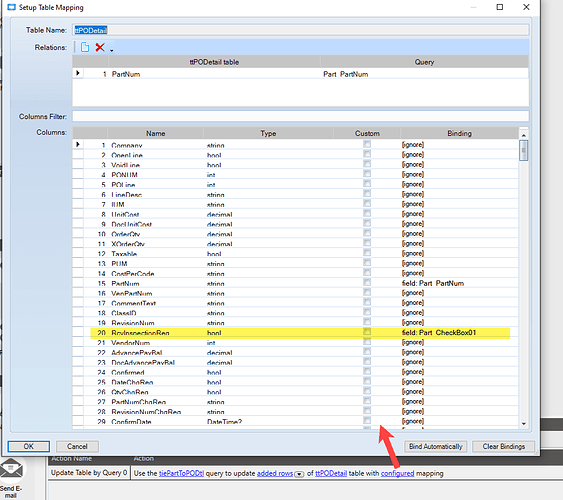This screenshot has height=500, width=563.
Task: Click the ignore binding of ConfirmDate row
Action: coord(413,421)
